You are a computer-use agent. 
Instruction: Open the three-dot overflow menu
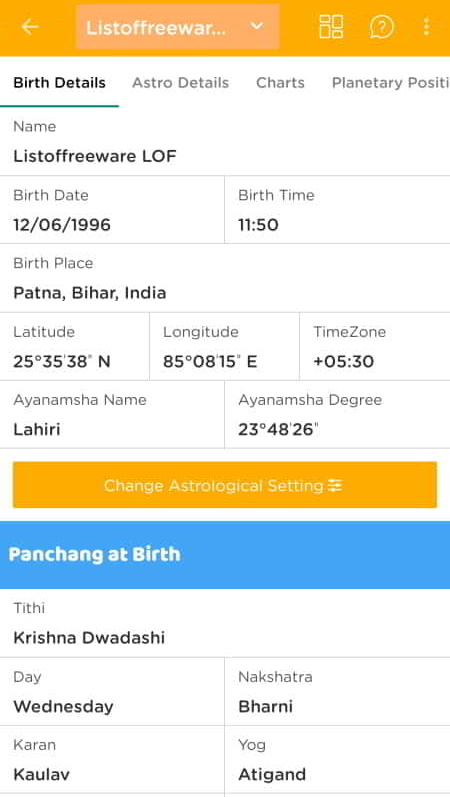coord(426,26)
